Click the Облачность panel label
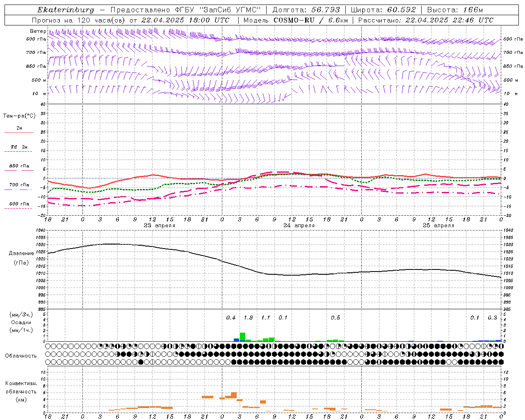The width and height of the screenshot is (525, 420). pos(21,356)
